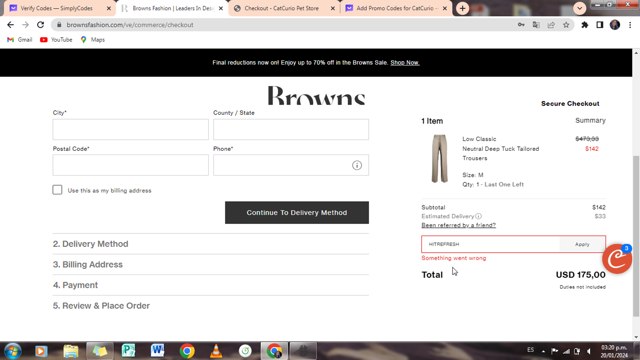Image resolution: width=640 pixels, height=360 pixels.
Task: Open the Chrome profile avatar
Action: click(615, 25)
